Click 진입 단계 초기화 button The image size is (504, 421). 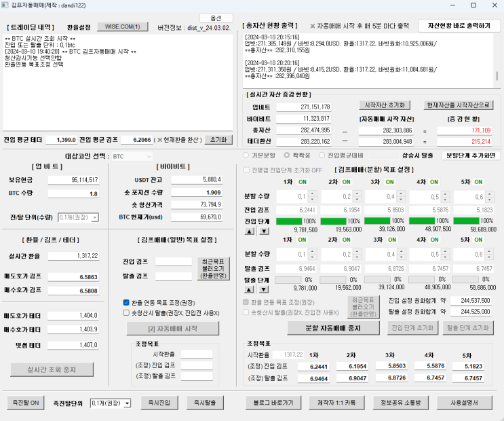[412, 328]
